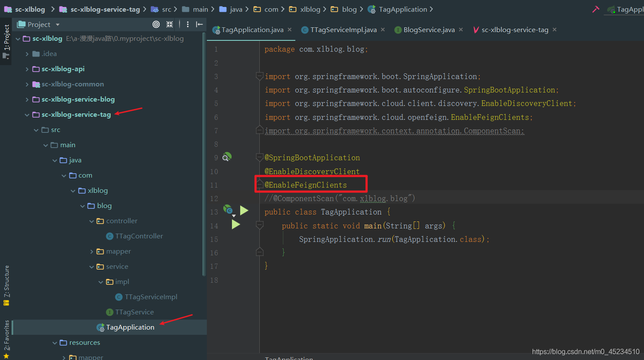Click the build hammer icon
The height and width of the screenshot is (360, 644).
click(596, 9)
